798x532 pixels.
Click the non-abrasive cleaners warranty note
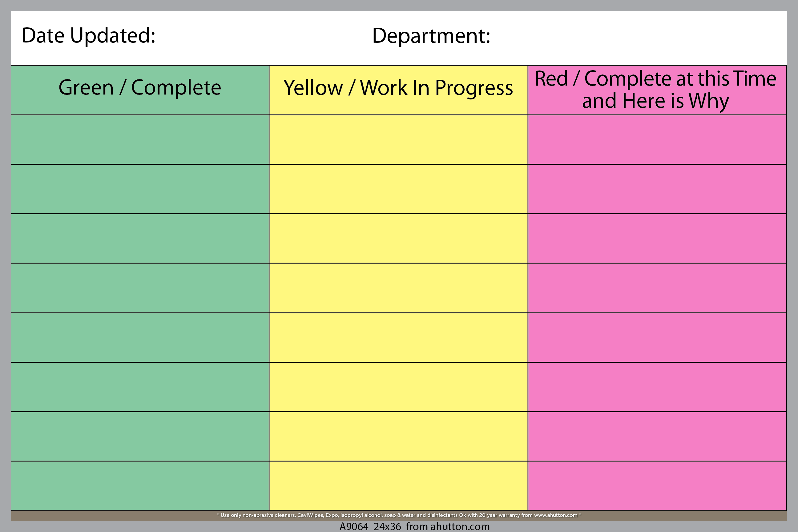tap(399, 515)
